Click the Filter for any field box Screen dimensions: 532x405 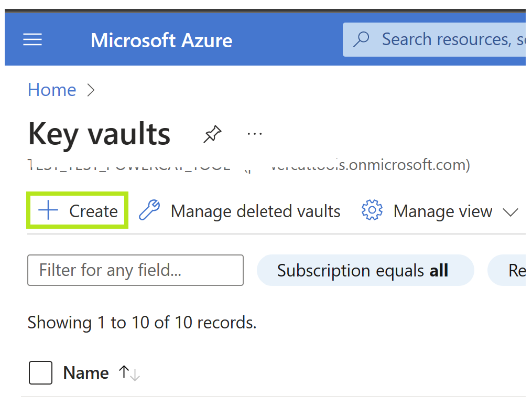(x=135, y=270)
